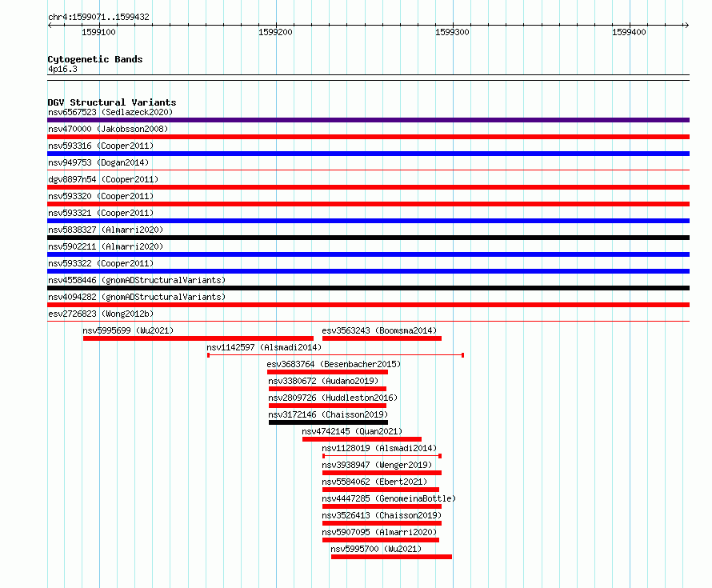Click the blue nsv593316 variant bar

[368, 154]
